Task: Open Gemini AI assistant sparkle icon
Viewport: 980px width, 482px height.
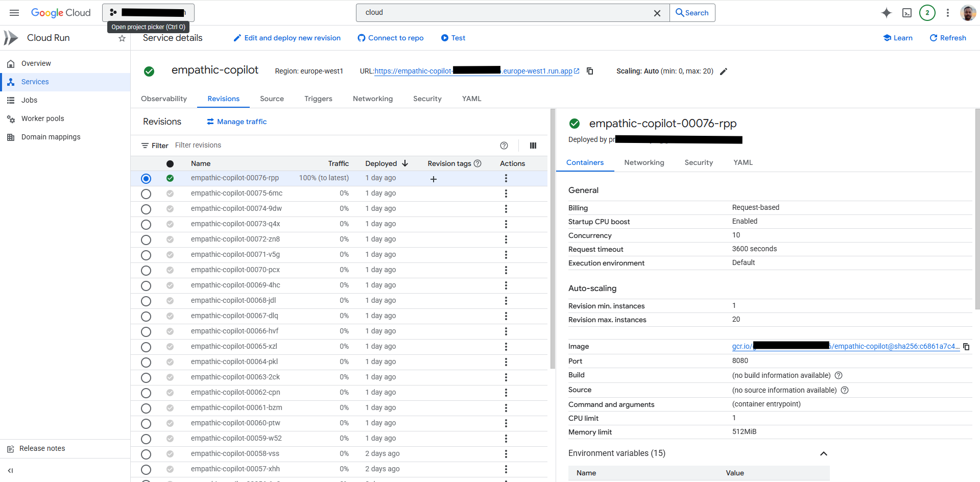Action: point(887,13)
